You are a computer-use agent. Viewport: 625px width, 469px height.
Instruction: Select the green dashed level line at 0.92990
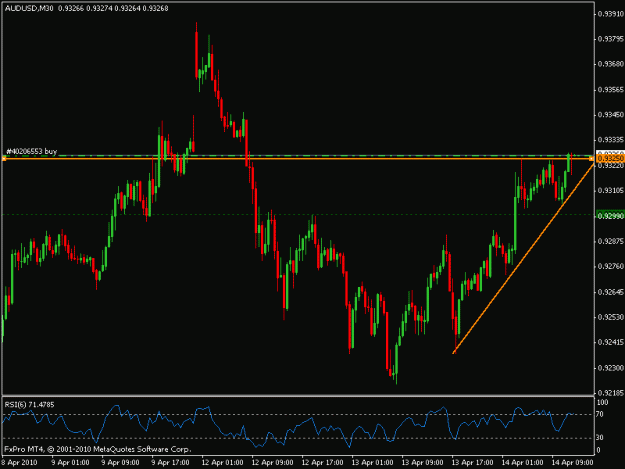[x=298, y=214]
